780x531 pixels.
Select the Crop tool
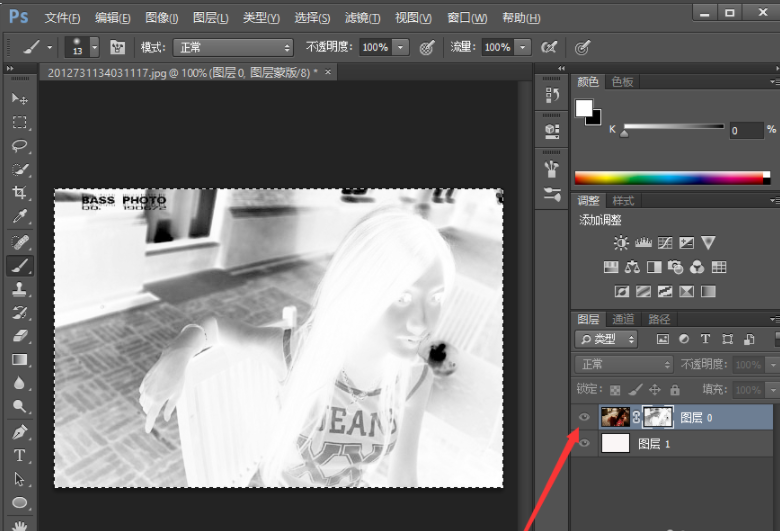(19, 193)
